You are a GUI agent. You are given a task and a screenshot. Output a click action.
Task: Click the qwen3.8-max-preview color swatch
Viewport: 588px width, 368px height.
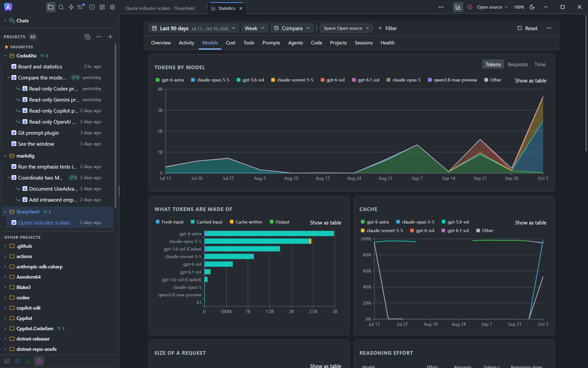tap(430, 80)
